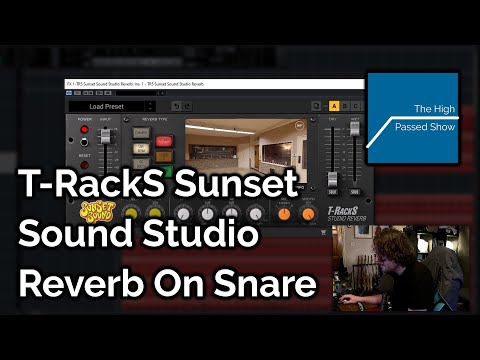Viewport: 480px width, 360px height.
Task: Click the left yellow knob
Action: (131, 214)
